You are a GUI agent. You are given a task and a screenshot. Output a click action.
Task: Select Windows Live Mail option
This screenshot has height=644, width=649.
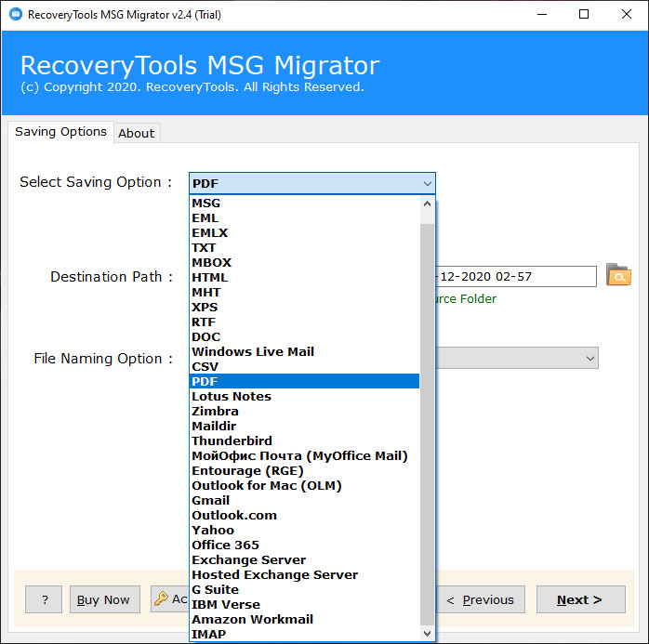coord(305,352)
